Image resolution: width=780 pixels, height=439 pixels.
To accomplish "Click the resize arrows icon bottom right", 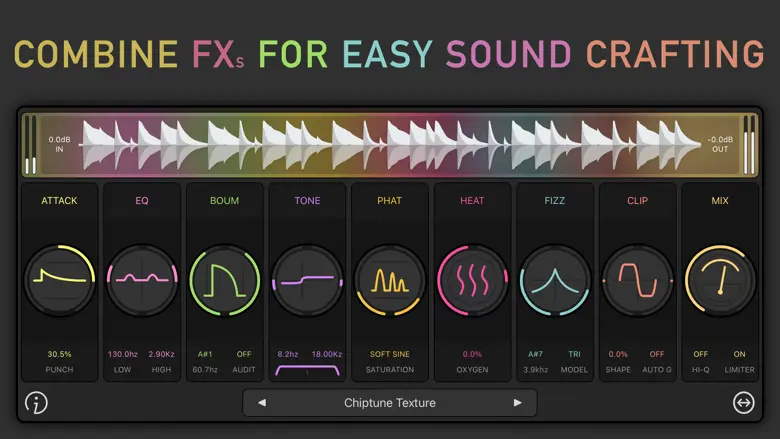I will pyautogui.click(x=743, y=403).
